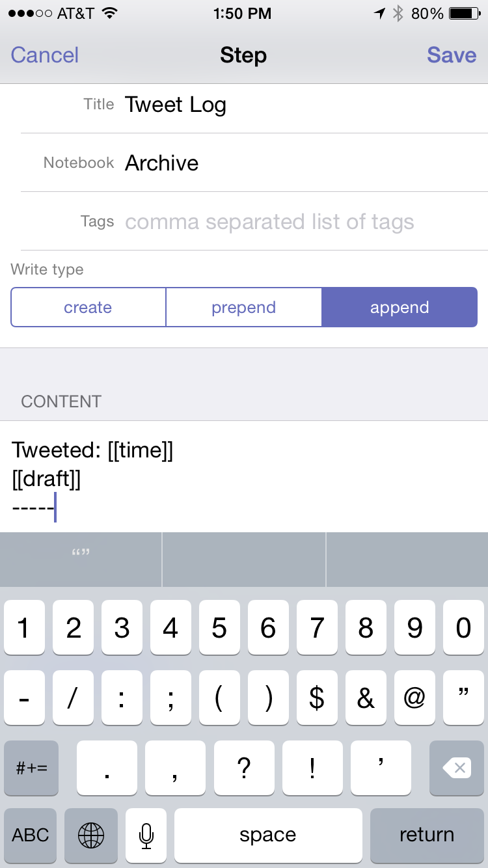Screen dimensions: 488x868
Task: Tap the @ key on keyboard
Action: click(414, 699)
